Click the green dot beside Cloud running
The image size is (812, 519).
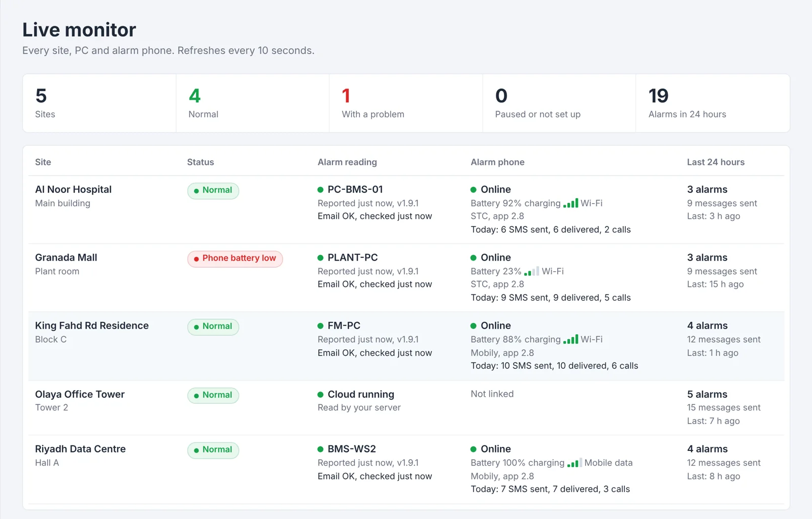coord(320,394)
